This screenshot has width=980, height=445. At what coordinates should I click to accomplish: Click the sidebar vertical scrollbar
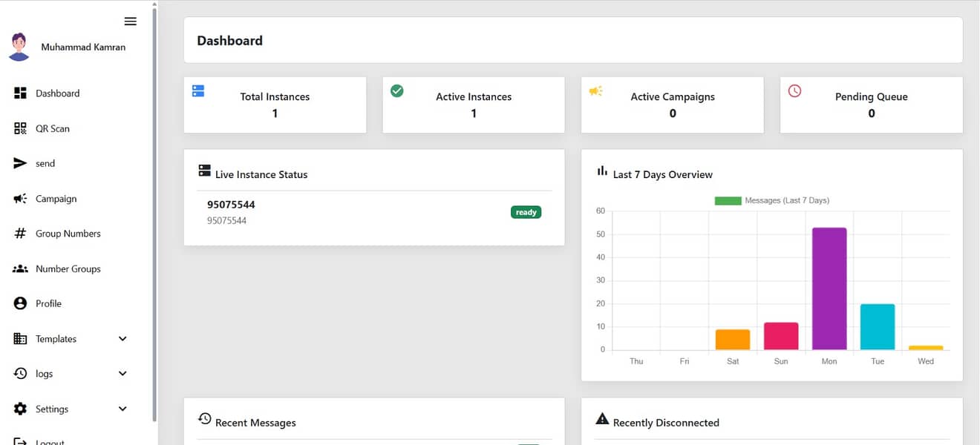coord(154,215)
